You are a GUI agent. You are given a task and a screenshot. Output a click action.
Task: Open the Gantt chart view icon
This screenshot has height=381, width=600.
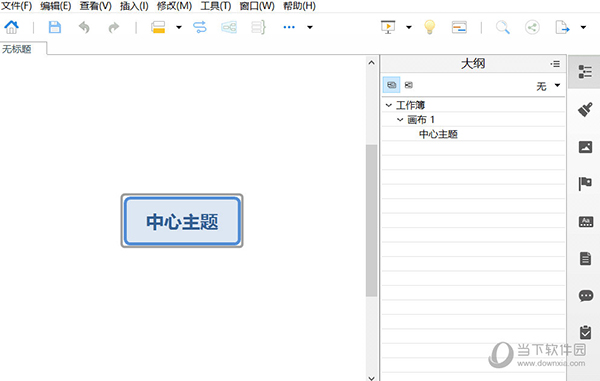[x=459, y=27]
